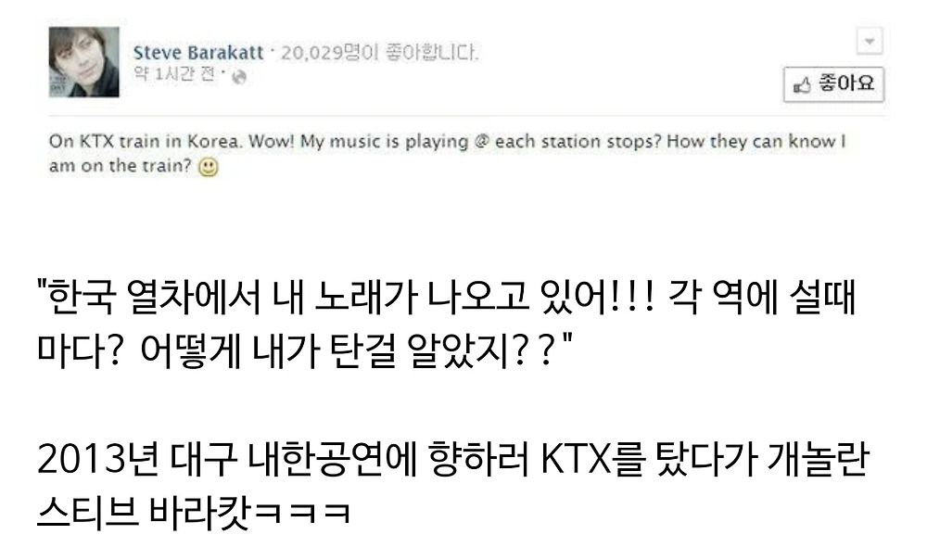Click '각 역에 설때' at quote line end
The image size is (927, 560).
coord(762,297)
